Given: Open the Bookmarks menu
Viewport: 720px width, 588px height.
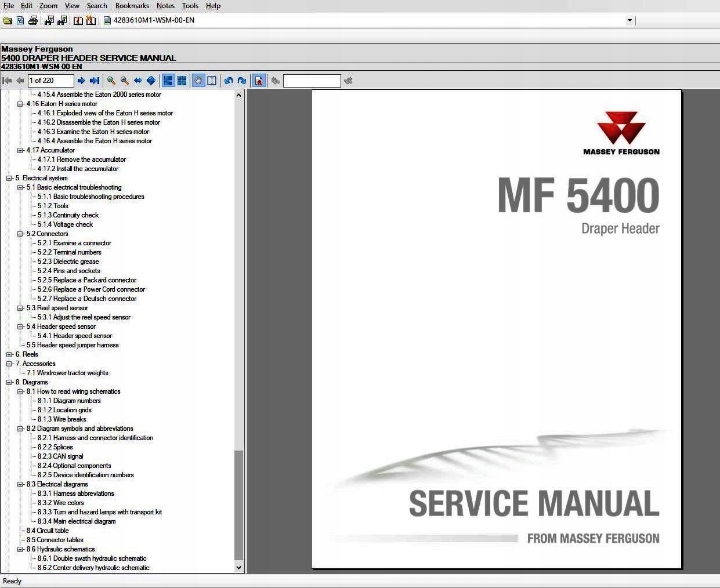Looking at the screenshot, I should tap(132, 6).
